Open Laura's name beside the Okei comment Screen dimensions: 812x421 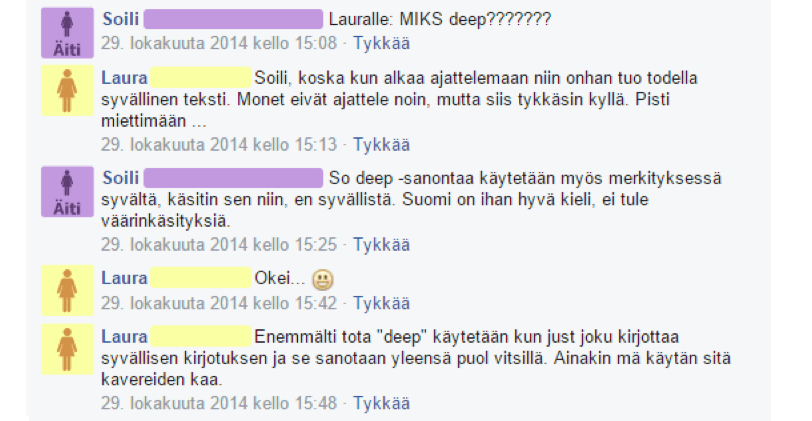pos(124,278)
